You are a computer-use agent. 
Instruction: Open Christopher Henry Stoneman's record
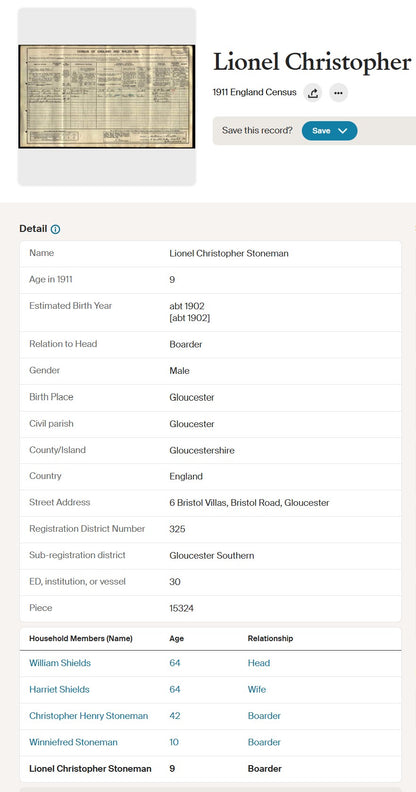click(x=89, y=716)
